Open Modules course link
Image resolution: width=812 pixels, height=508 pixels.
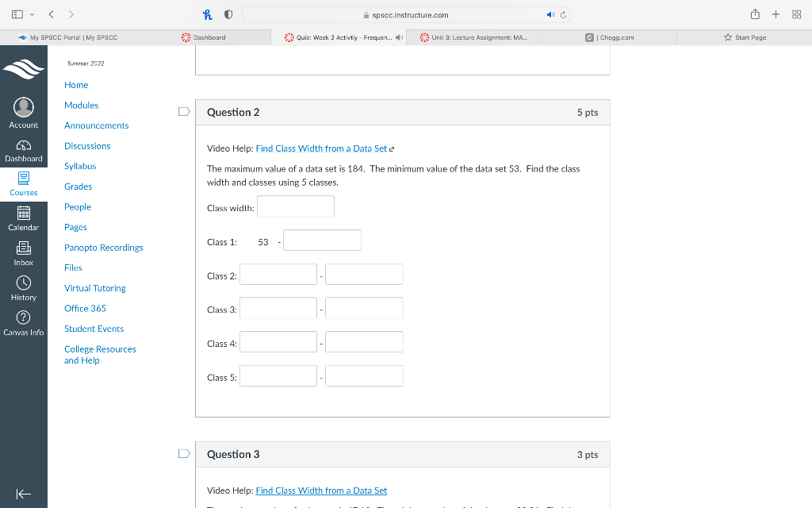click(82, 106)
